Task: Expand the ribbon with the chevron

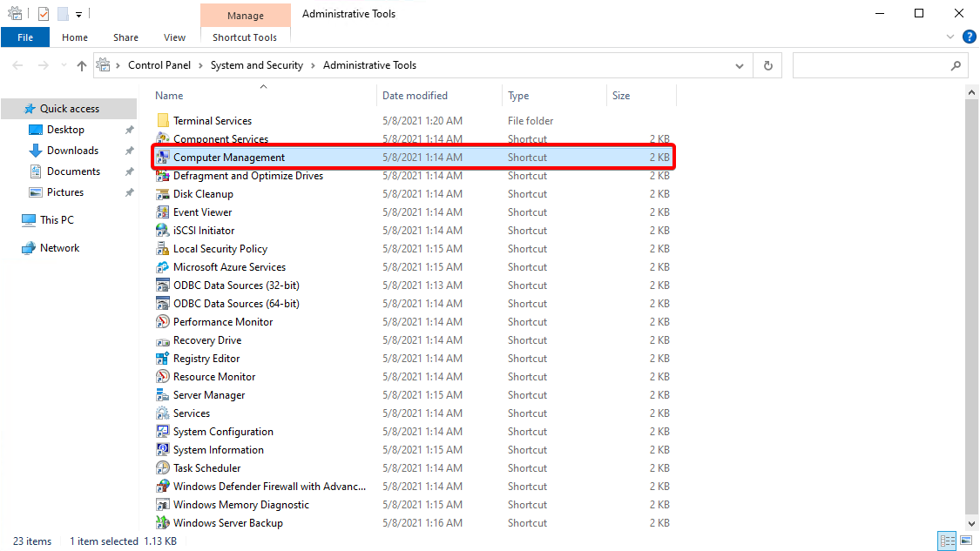Action: tap(950, 37)
